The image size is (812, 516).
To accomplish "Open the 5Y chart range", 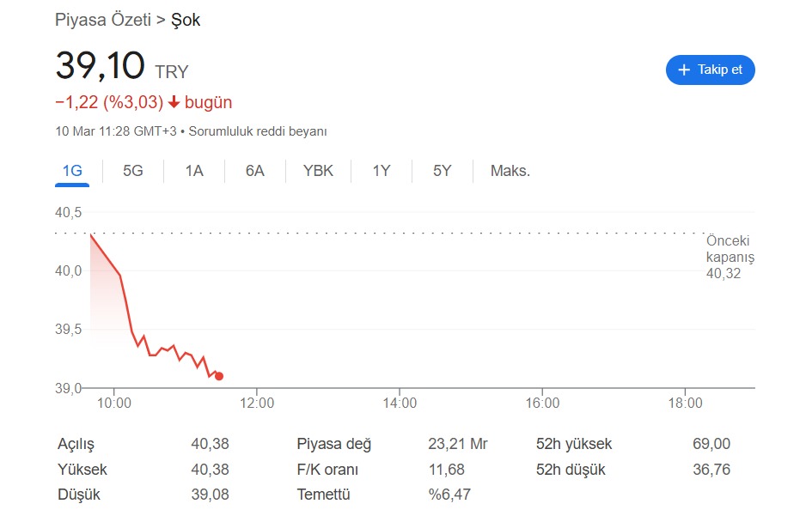I will 443,171.
